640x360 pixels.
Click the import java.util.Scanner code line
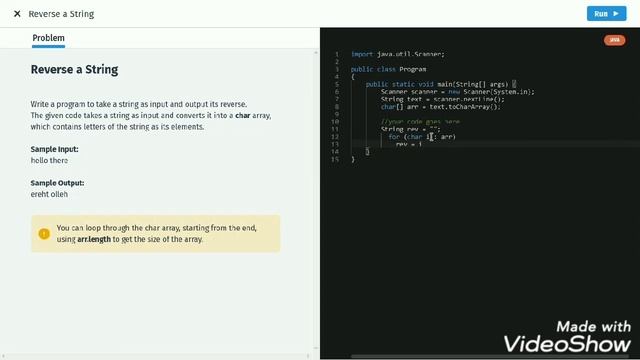(x=398, y=54)
